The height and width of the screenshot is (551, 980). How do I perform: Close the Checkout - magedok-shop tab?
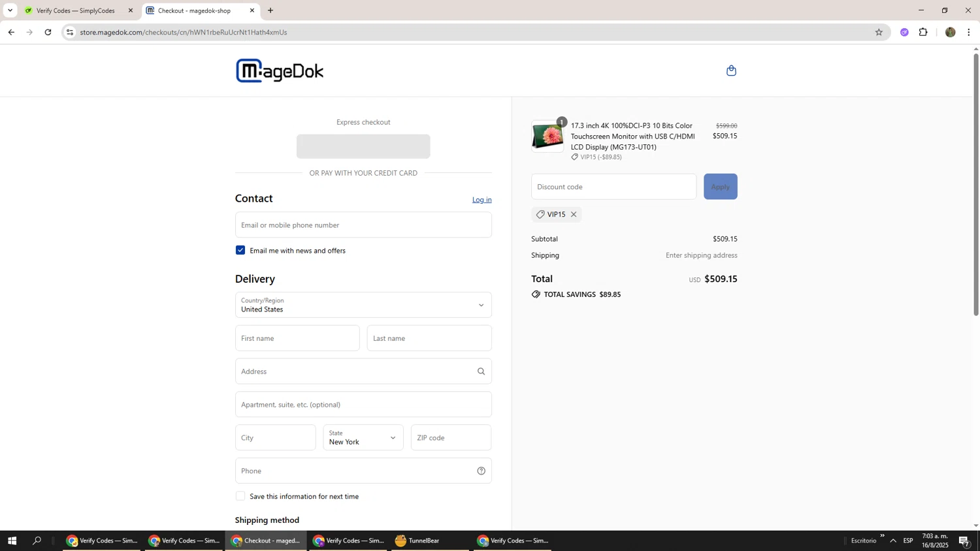(252, 10)
